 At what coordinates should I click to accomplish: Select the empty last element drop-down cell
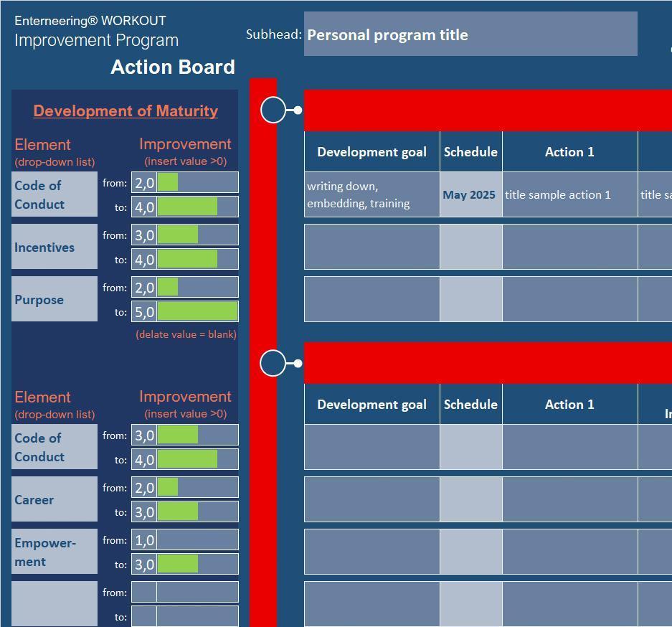[55, 604]
